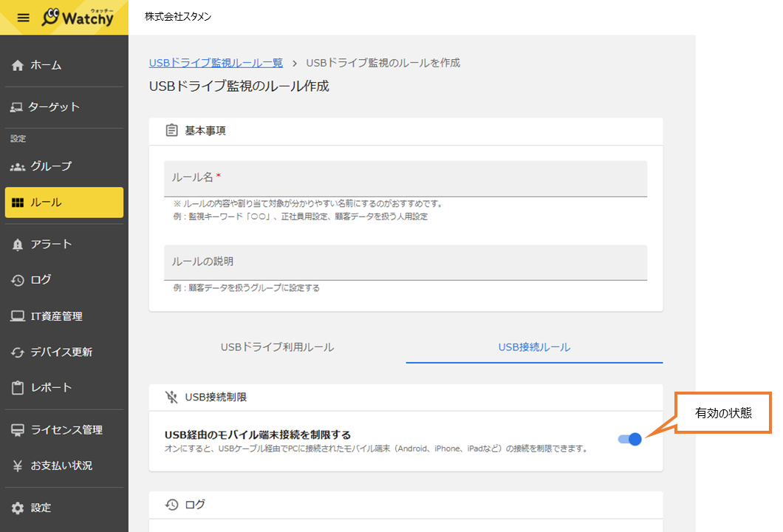Disable USB mobile device connection restriction toggle
Image resolution: width=783 pixels, height=532 pixels.
[x=629, y=439]
